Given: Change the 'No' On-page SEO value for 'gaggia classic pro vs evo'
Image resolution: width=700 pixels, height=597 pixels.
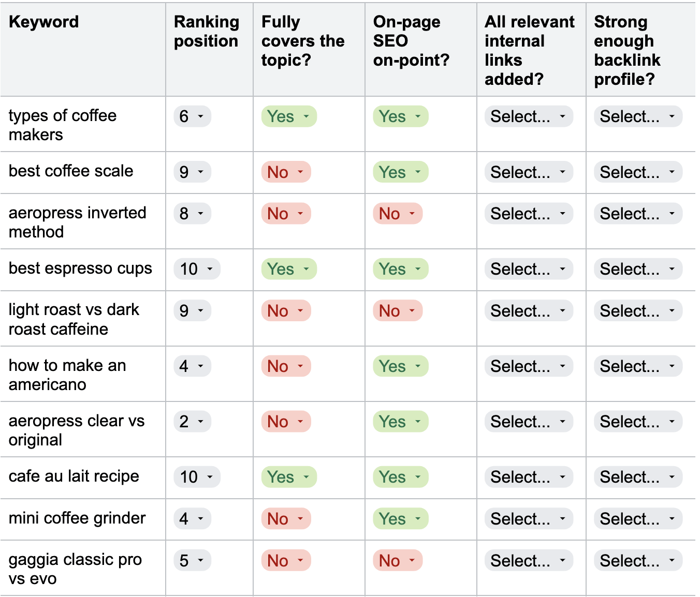Looking at the screenshot, I should (397, 560).
